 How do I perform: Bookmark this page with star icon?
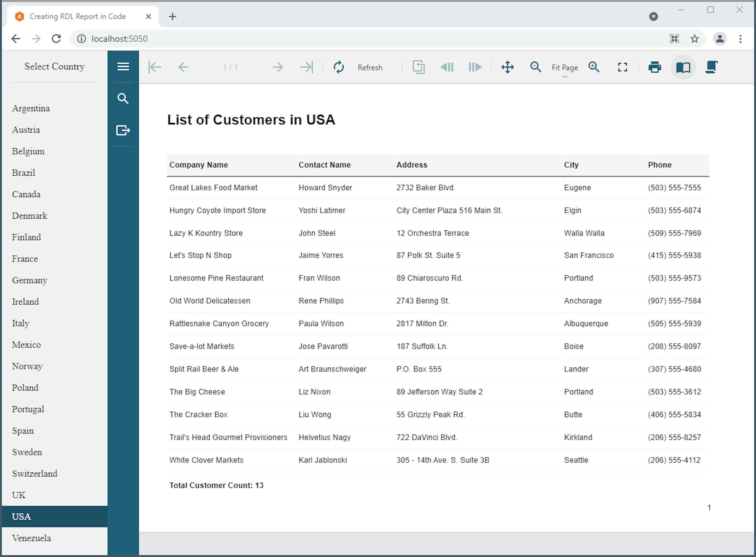694,39
